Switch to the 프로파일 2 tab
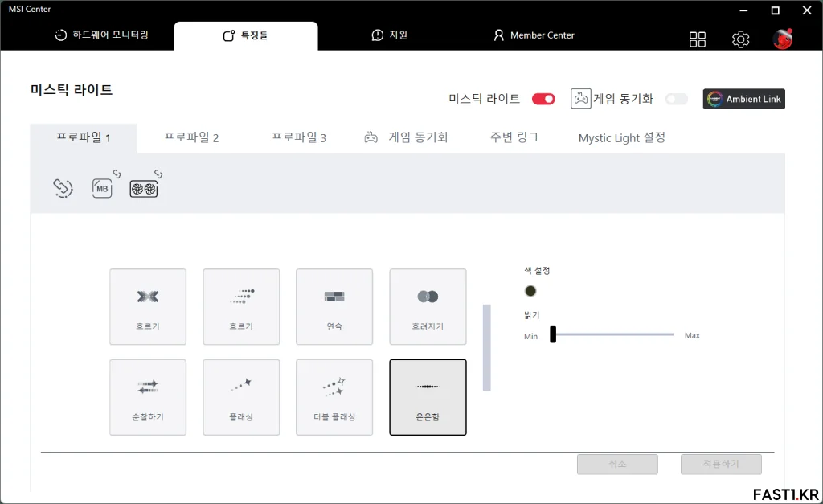This screenshot has height=504, width=823. pos(191,137)
